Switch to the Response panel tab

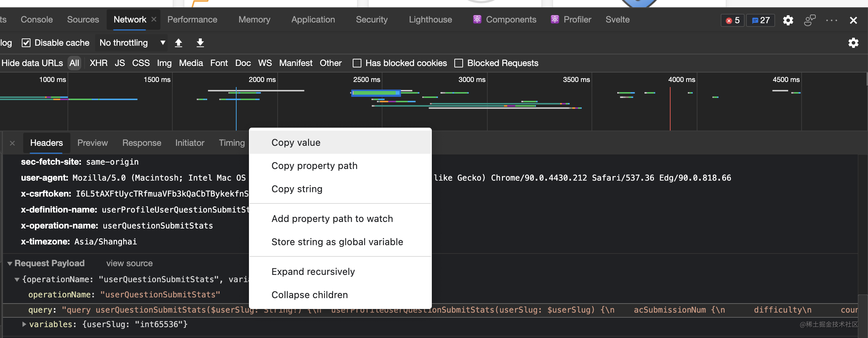tap(142, 143)
